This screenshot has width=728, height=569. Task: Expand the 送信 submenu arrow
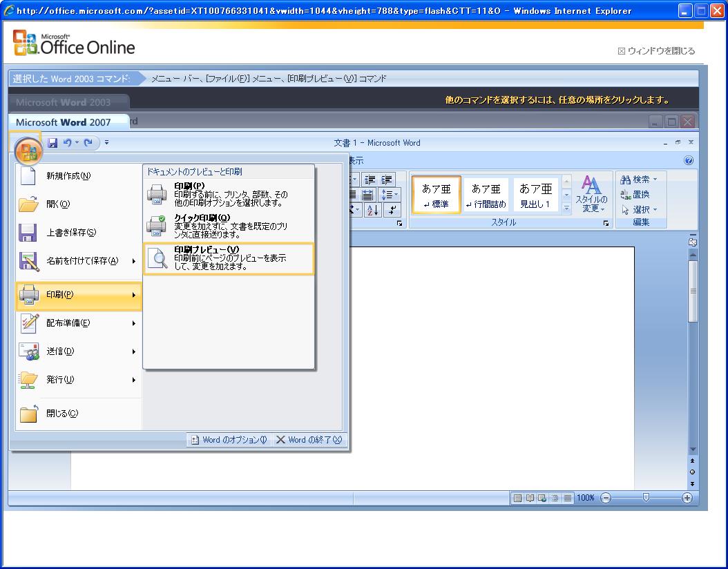coord(134,351)
